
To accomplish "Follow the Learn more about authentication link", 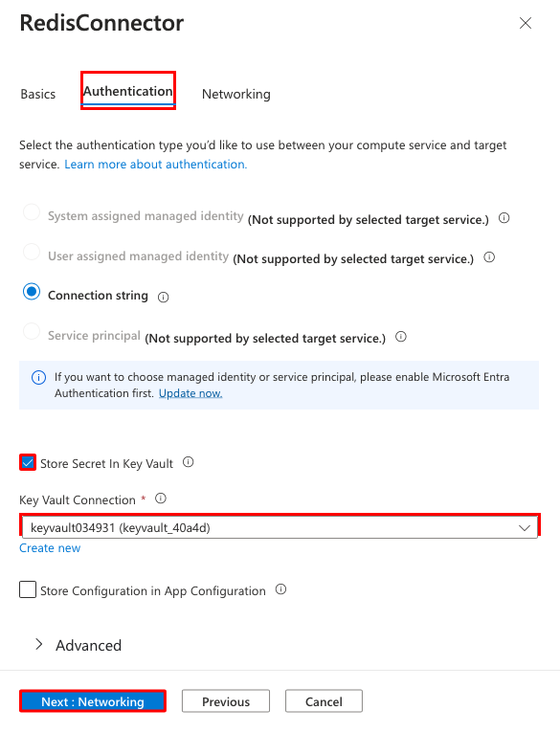I will coord(155,165).
